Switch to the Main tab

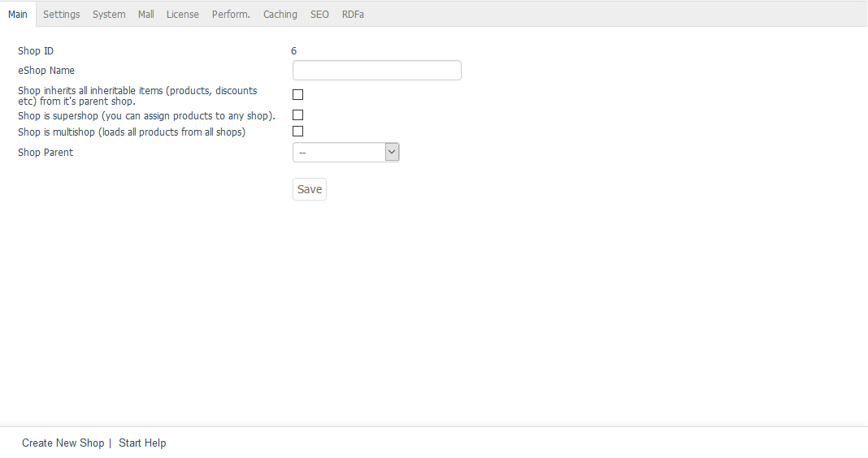[x=18, y=15]
